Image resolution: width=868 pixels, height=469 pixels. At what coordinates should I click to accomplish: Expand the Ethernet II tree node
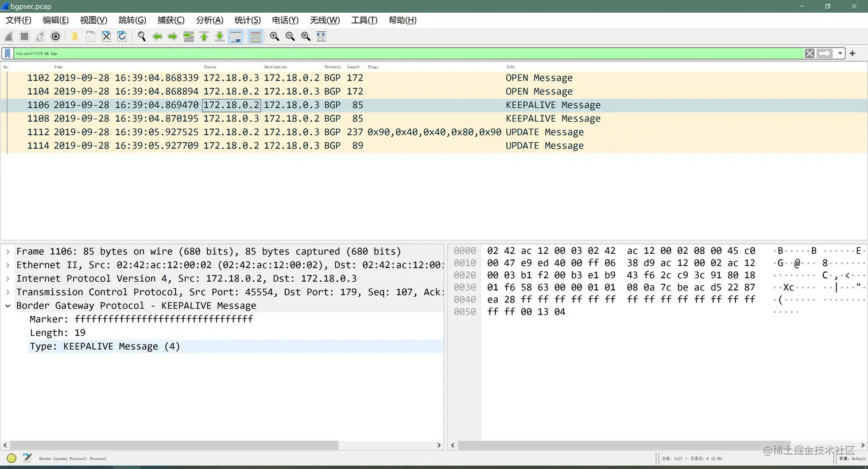(7, 265)
